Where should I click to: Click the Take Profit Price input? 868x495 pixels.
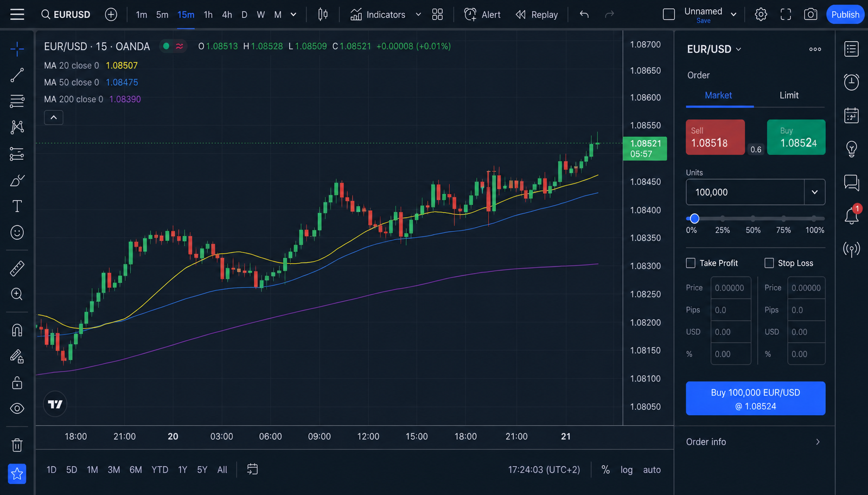tap(731, 288)
